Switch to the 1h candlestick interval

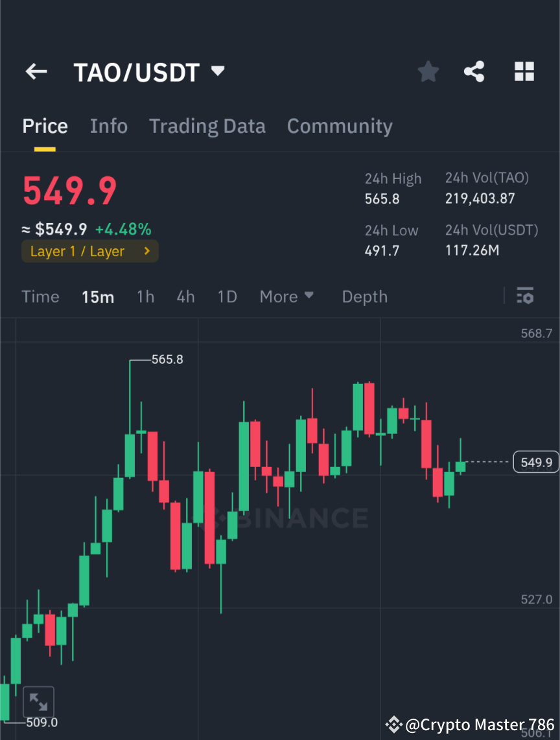pos(145,296)
